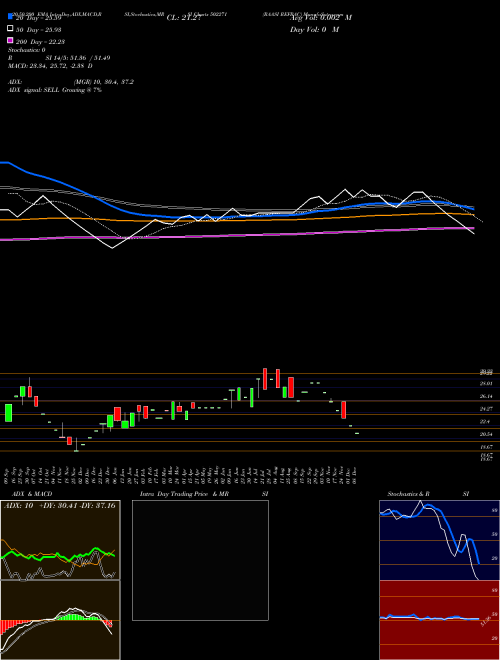
Task: Click the 28.01 price axis label
Action: (x=486, y=383)
